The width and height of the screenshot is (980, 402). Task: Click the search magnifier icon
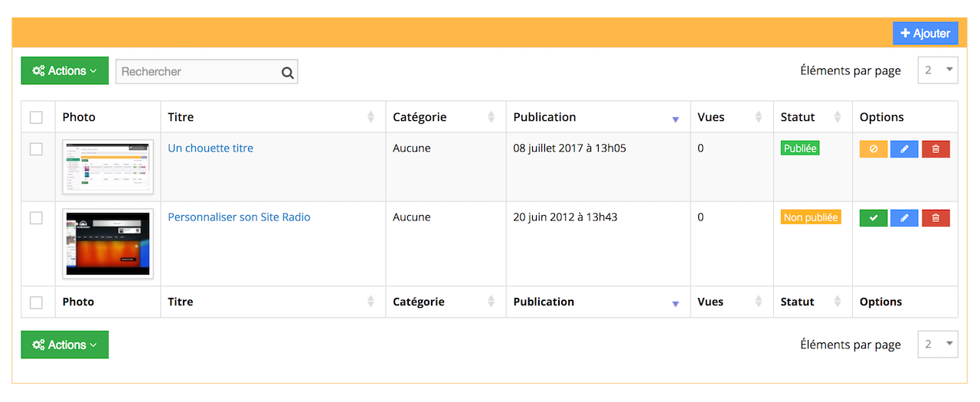(x=287, y=73)
